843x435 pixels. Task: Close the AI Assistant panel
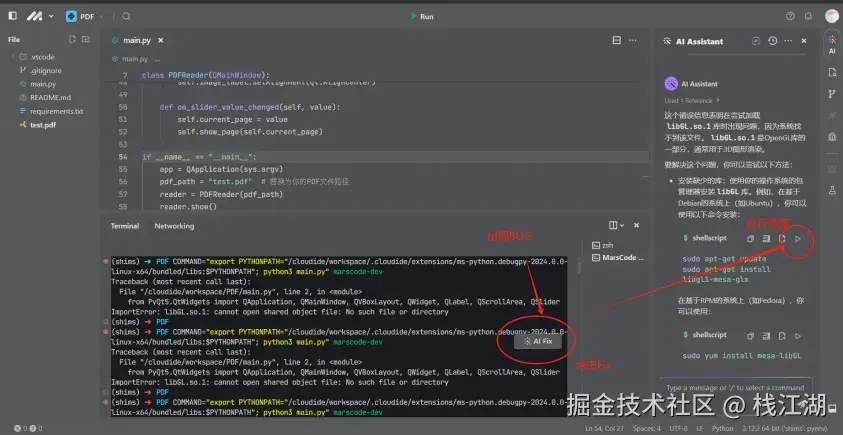pyautogui.click(x=804, y=41)
